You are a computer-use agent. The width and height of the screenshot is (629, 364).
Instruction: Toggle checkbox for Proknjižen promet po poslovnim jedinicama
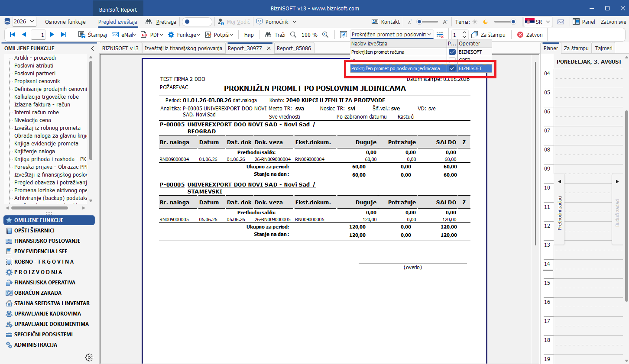click(452, 68)
